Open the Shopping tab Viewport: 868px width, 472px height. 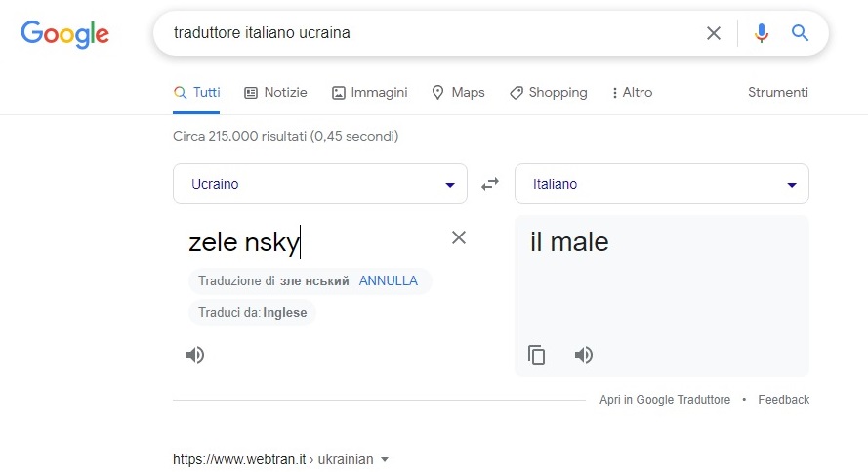coord(548,93)
